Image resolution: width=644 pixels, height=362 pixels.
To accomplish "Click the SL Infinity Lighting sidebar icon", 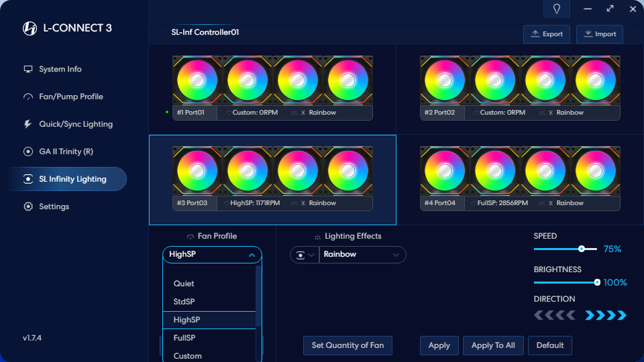I will click(x=28, y=179).
